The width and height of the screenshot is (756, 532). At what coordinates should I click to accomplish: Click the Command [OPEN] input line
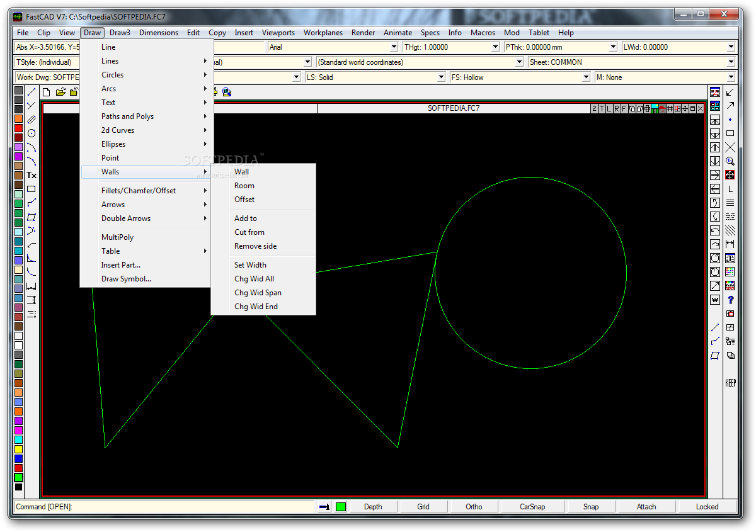click(164, 507)
